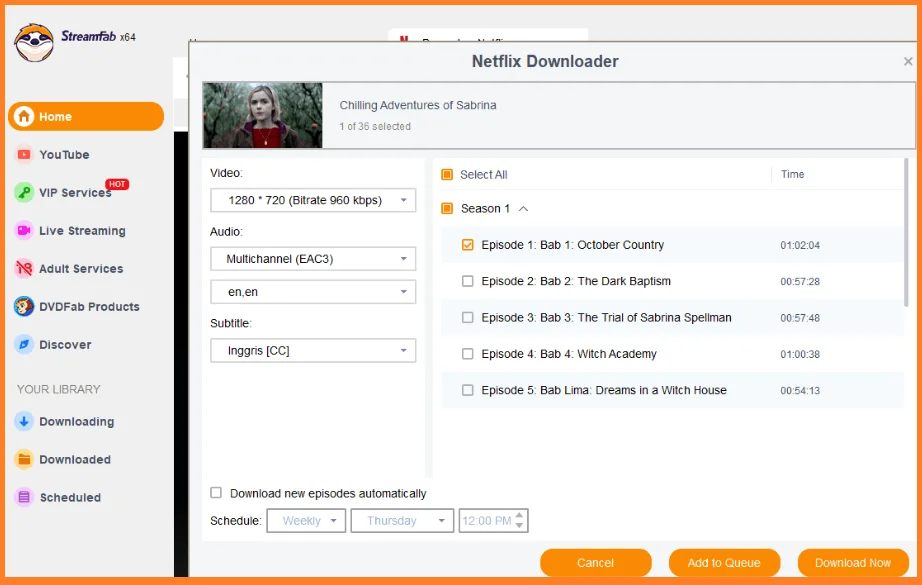Click the 01:02:04 duration value
Image resolution: width=922 pixels, height=585 pixels.
(x=800, y=245)
